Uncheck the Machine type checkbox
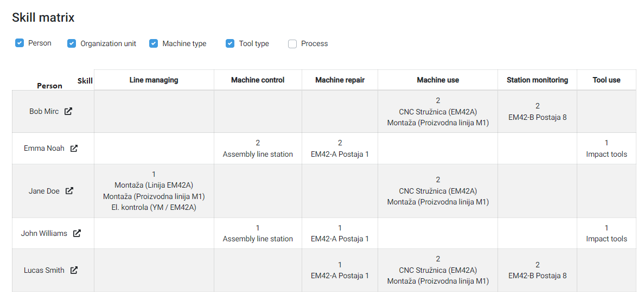Viewport: 644px width, 301px height. 154,43
